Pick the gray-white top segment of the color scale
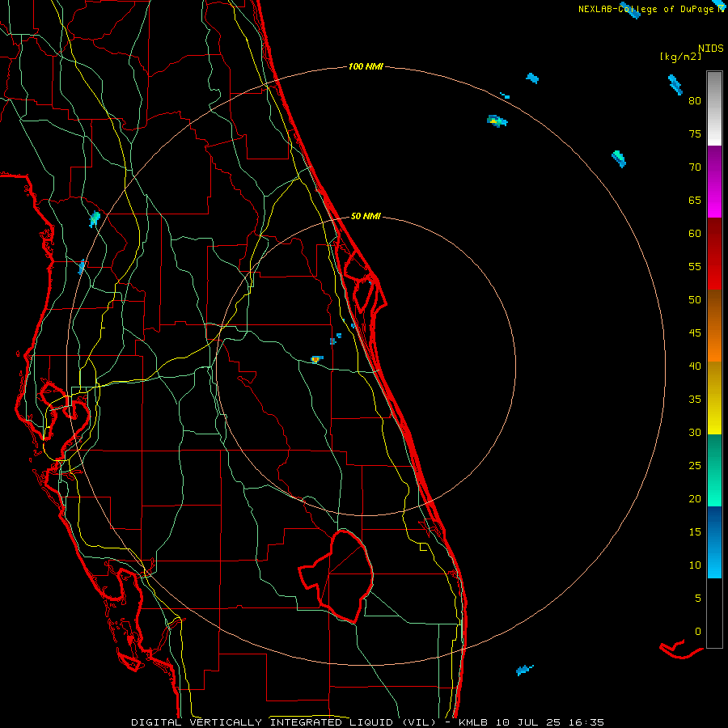The image size is (728, 728). (714, 108)
